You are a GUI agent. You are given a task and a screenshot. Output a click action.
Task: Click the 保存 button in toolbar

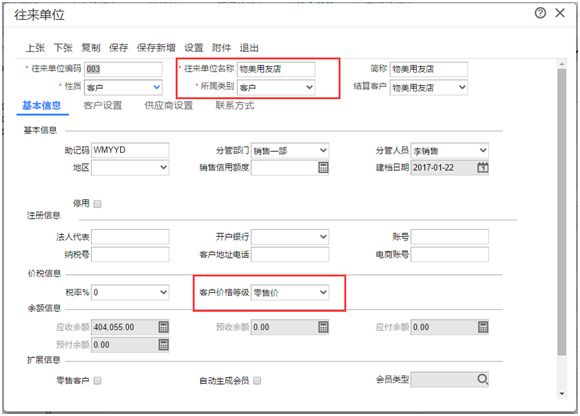[x=118, y=48]
